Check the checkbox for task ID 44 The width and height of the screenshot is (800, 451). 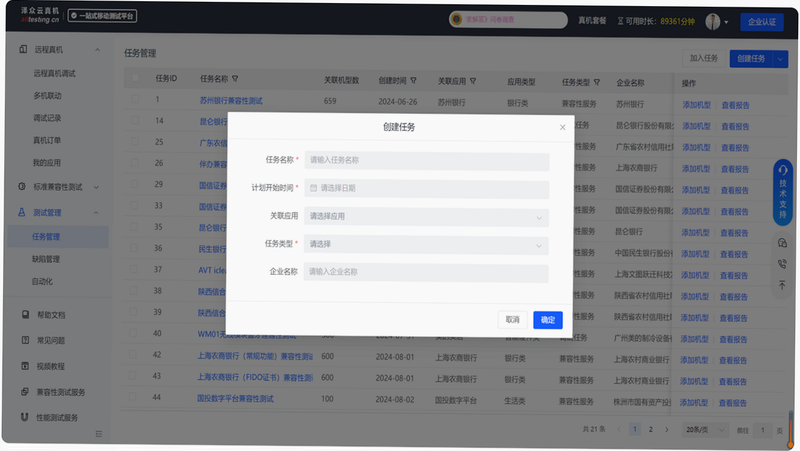[133, 396]
